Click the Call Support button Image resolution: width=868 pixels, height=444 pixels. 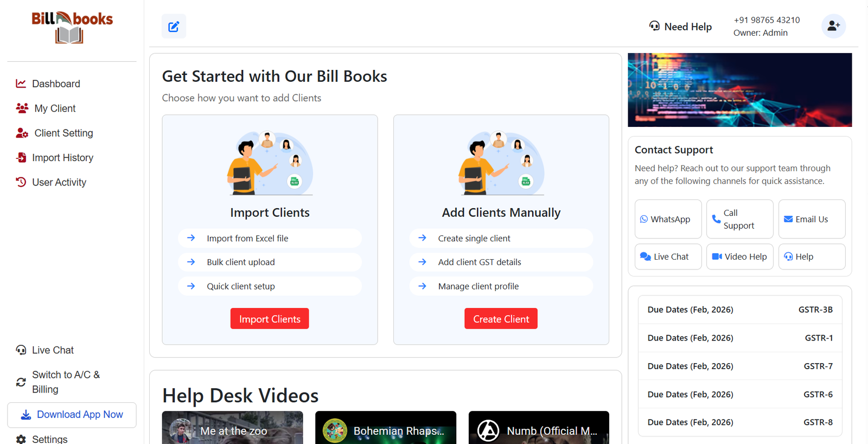[739, 219]
